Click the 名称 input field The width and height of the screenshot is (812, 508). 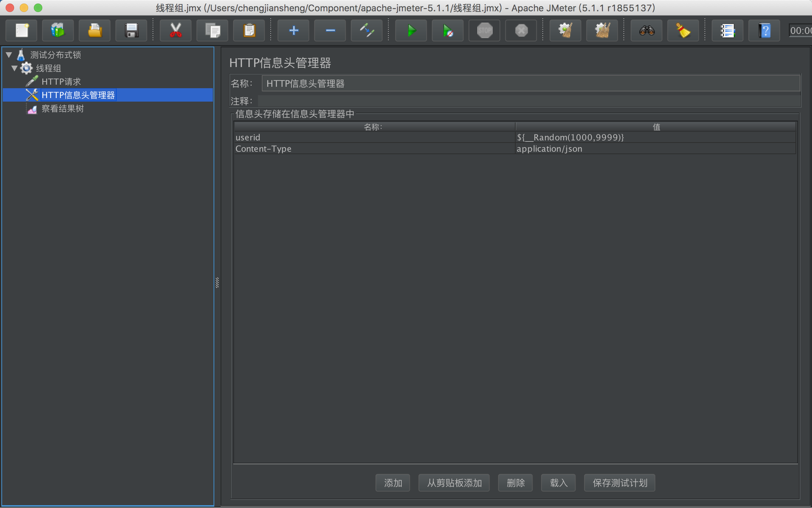click(530, 84)
